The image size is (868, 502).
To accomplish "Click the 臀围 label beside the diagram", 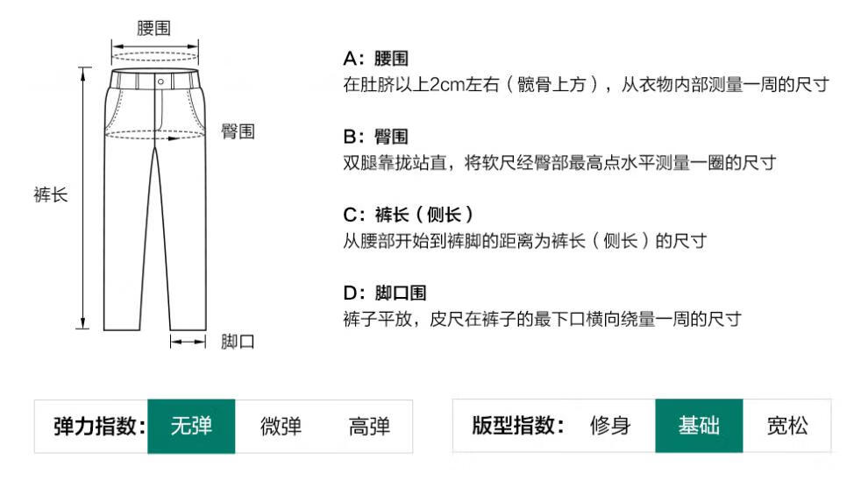I will coord(238,131).
